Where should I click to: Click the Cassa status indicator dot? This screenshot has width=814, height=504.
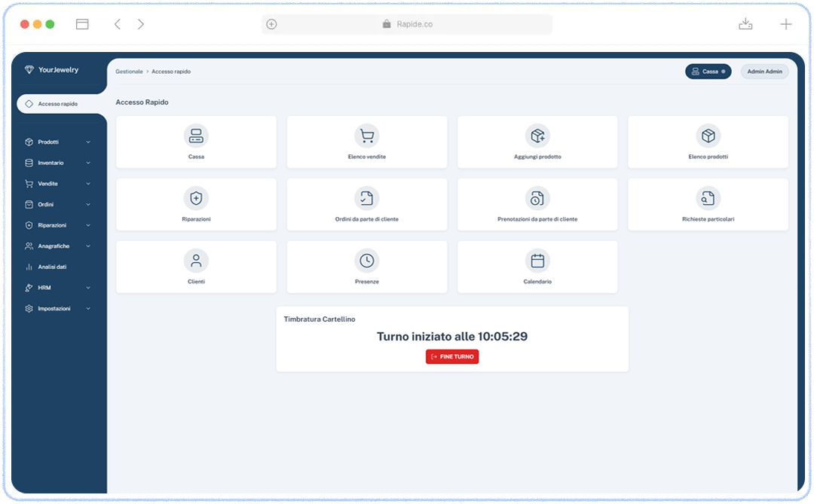722,71
